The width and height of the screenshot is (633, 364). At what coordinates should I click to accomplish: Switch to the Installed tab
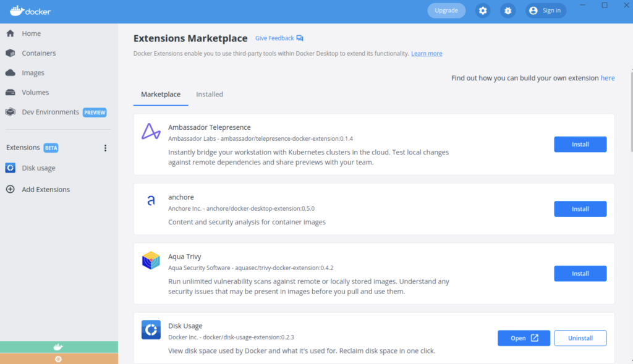pyautogui.click(x=210, y=95)
